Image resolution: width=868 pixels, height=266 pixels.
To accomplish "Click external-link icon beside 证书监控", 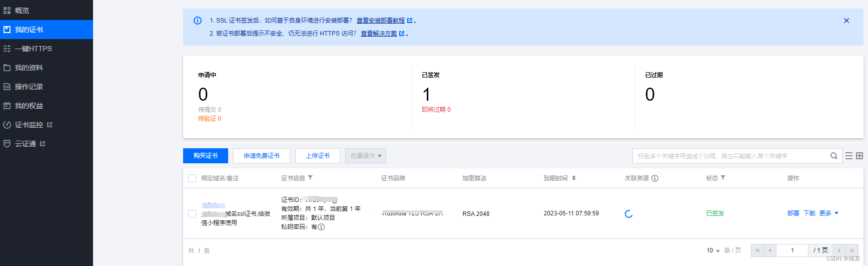I will tap(50, 125).
